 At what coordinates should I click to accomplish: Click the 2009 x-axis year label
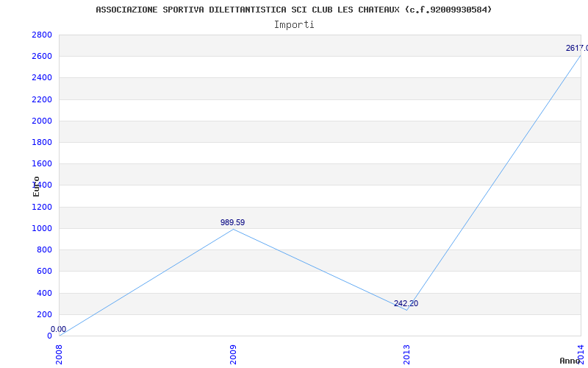[x=233, y=355]
